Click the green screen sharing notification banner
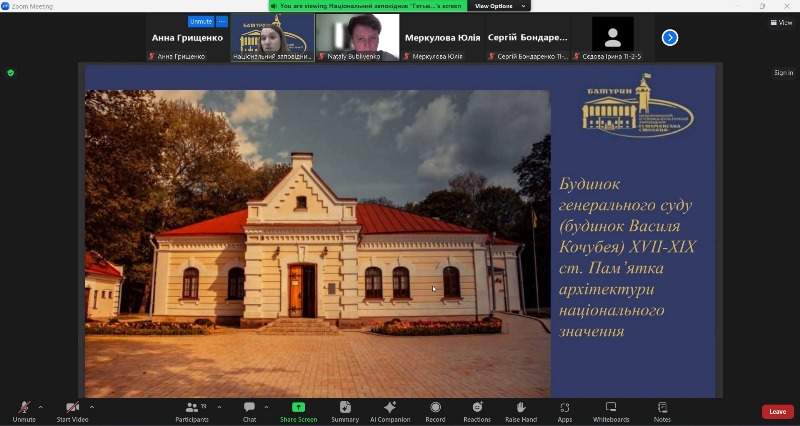This screenshot has height=426, width=800. (368, 6)
